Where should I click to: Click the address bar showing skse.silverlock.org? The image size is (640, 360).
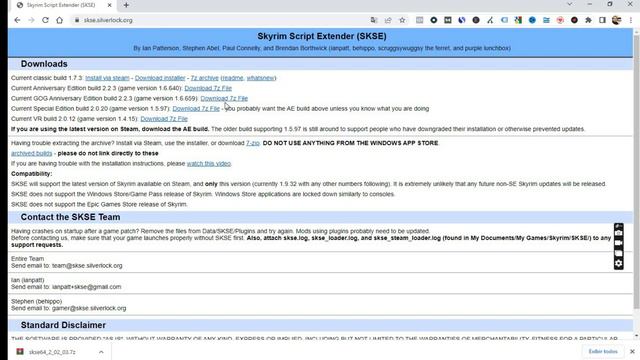click(220, 20)
